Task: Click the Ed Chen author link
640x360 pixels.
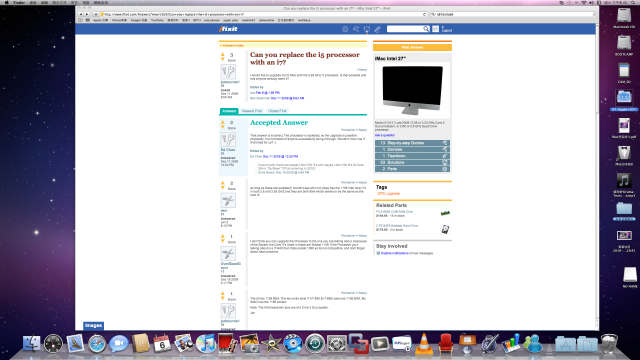Action: tap(228, 150)
